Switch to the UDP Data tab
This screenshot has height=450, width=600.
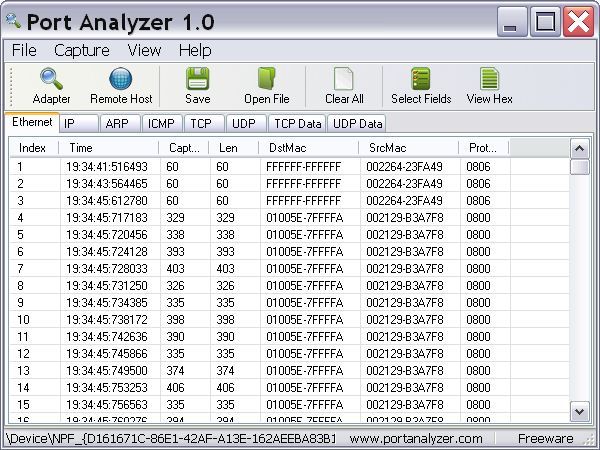[x=357, y=124]
